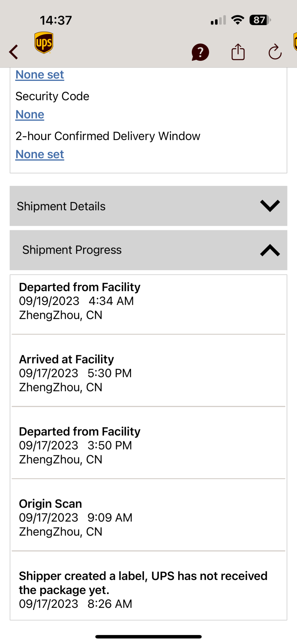This screenshot has width=297, height=644.
Task: Tap the share icon
Action: pos(238,52)
